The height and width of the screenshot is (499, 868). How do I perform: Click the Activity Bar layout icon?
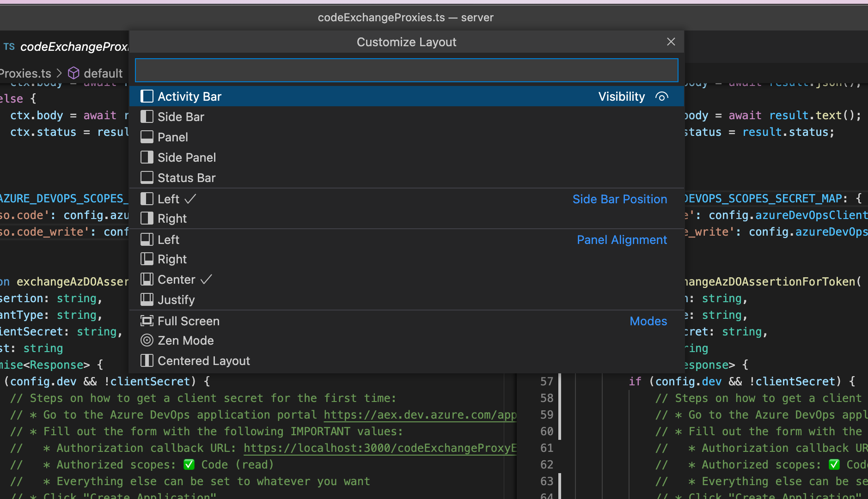(147, 96)
